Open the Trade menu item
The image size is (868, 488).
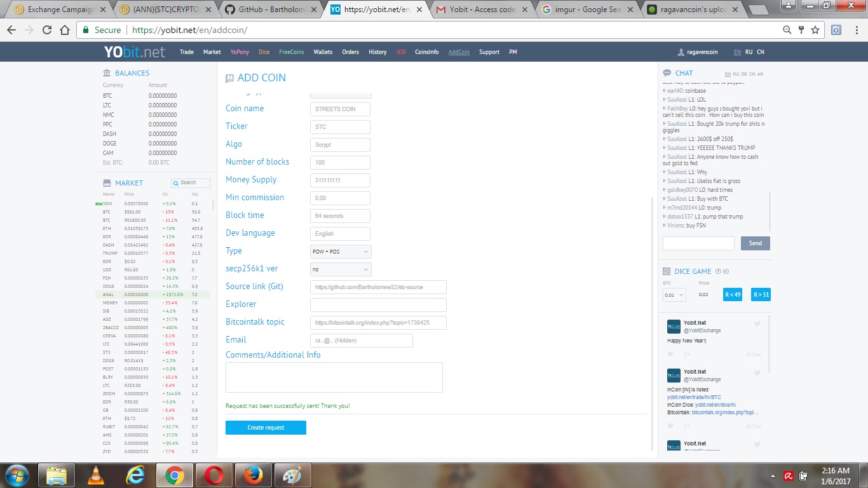coord(187,52)
